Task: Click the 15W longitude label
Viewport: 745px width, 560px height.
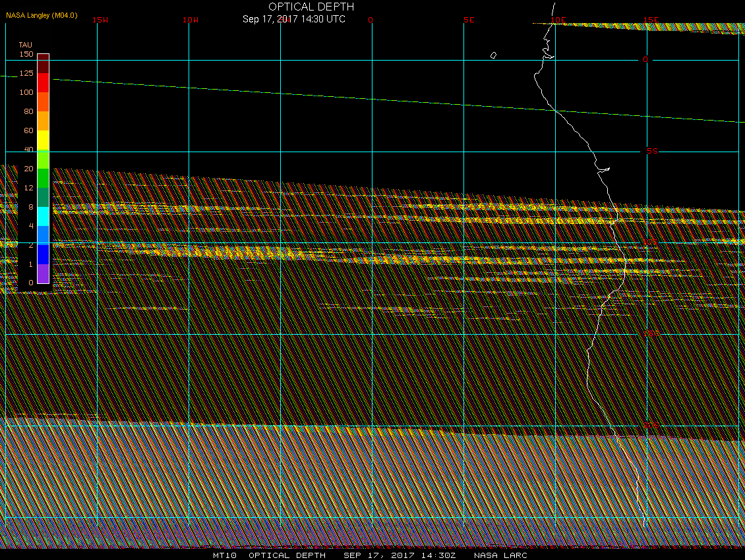Action: pos(100,20)
